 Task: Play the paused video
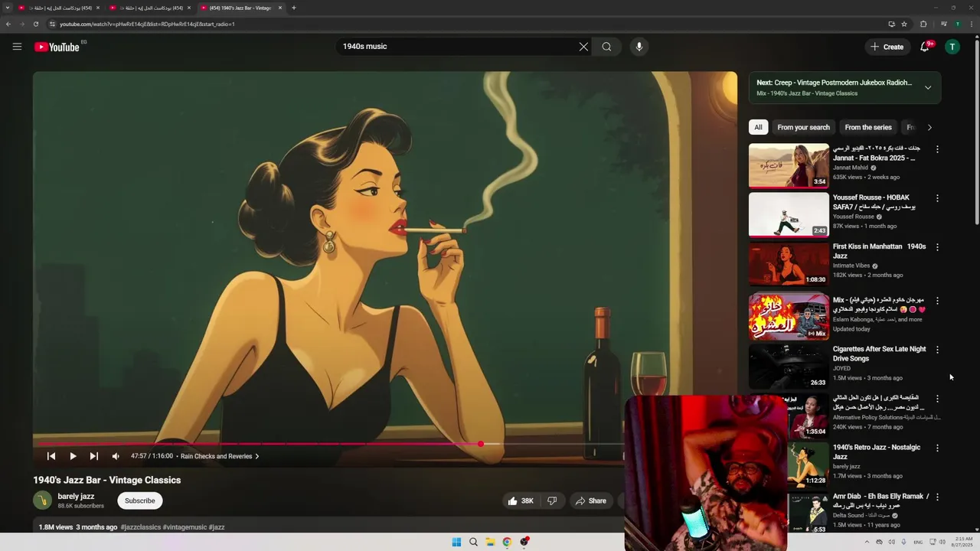73,456
